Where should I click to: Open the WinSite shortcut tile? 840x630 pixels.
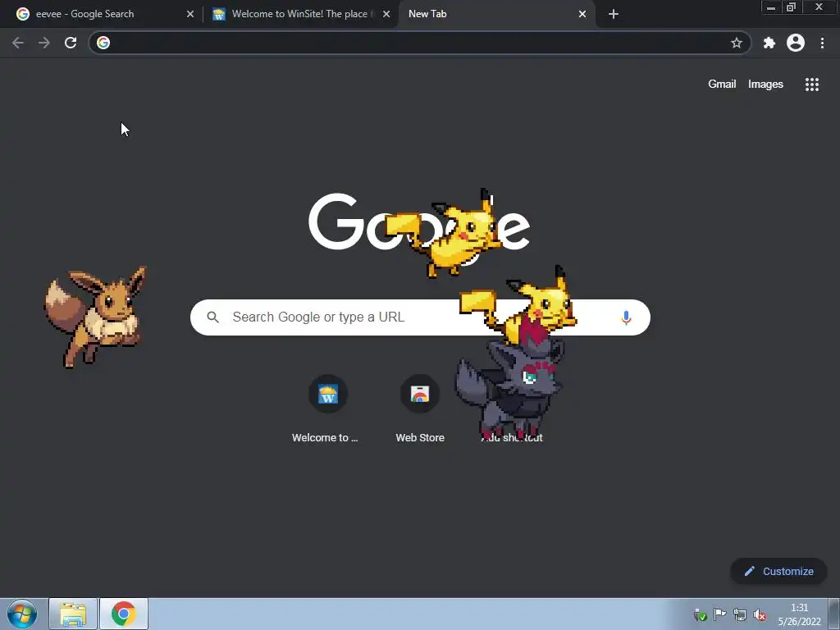tap(328, 395)
